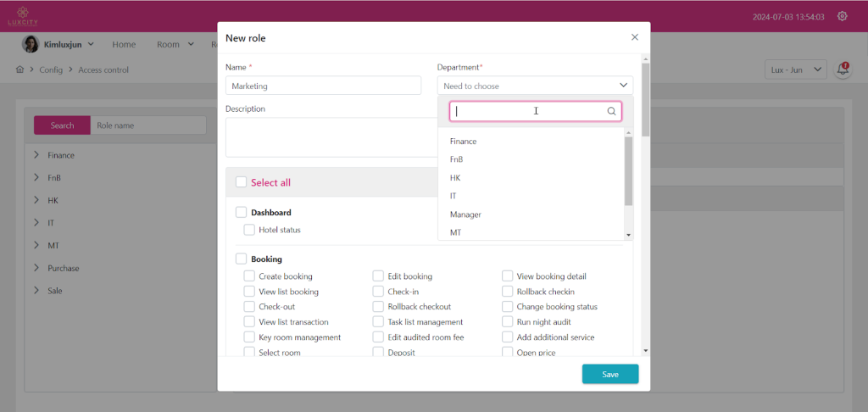Click the settings gear icon
Image resolution: width=868 pixels, height=412 pixels.
click(842, 16)
